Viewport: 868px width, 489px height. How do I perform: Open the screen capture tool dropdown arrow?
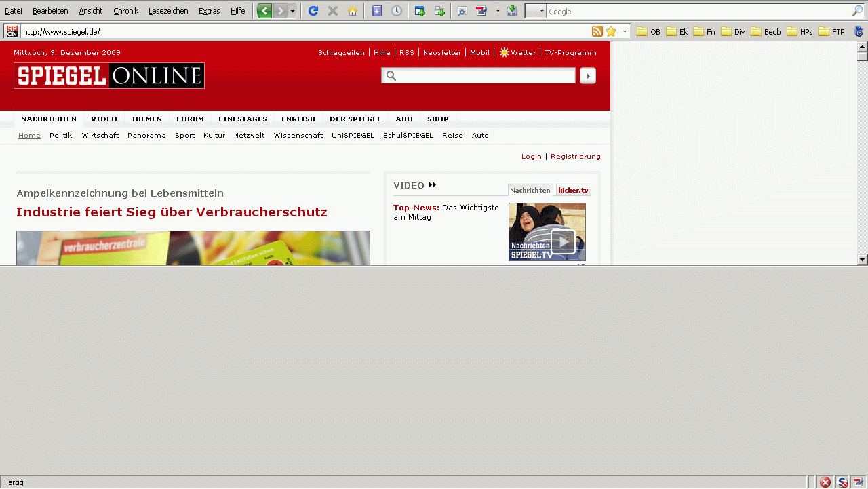(498, 11)
